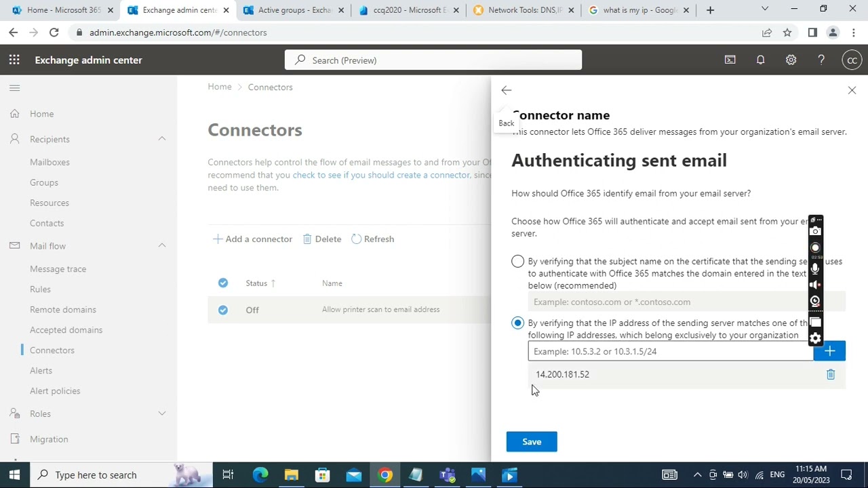Reload the page in Chrome
The width and height of the screenshot is (868, 488).
[54, 33]
